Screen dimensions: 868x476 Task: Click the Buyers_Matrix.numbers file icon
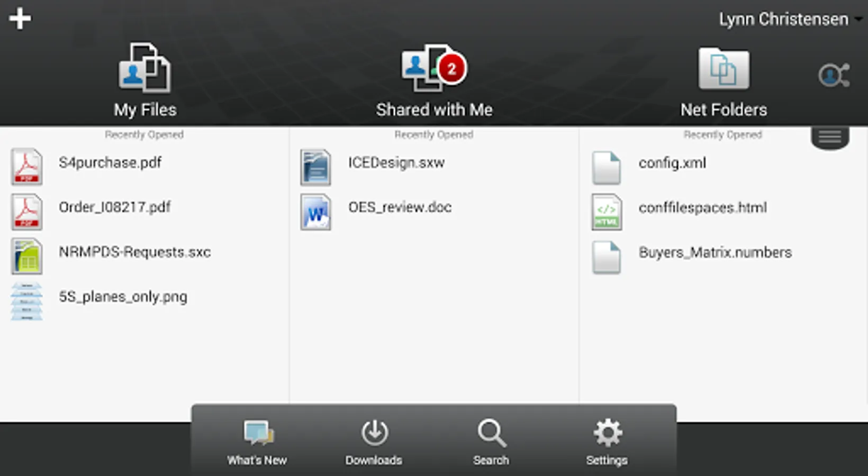pyautogui.click(x=607, y=257)
